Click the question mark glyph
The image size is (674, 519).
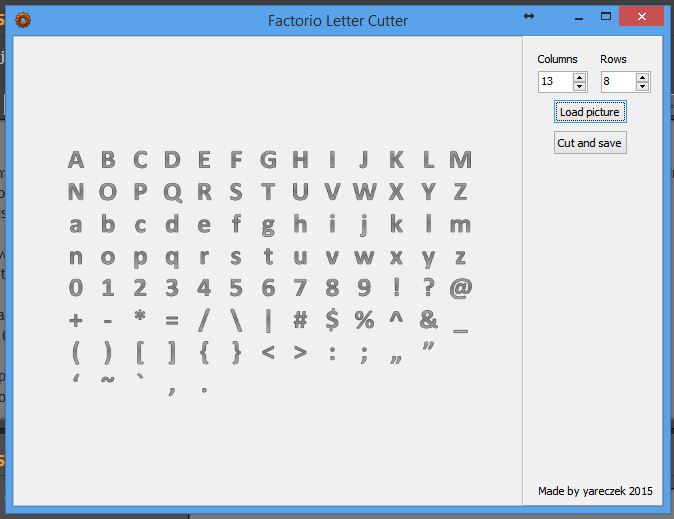pos(428,287)
